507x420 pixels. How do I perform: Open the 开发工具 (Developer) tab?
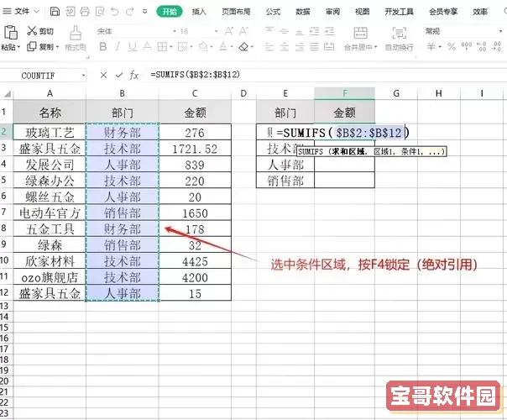[x=399, y=12]
